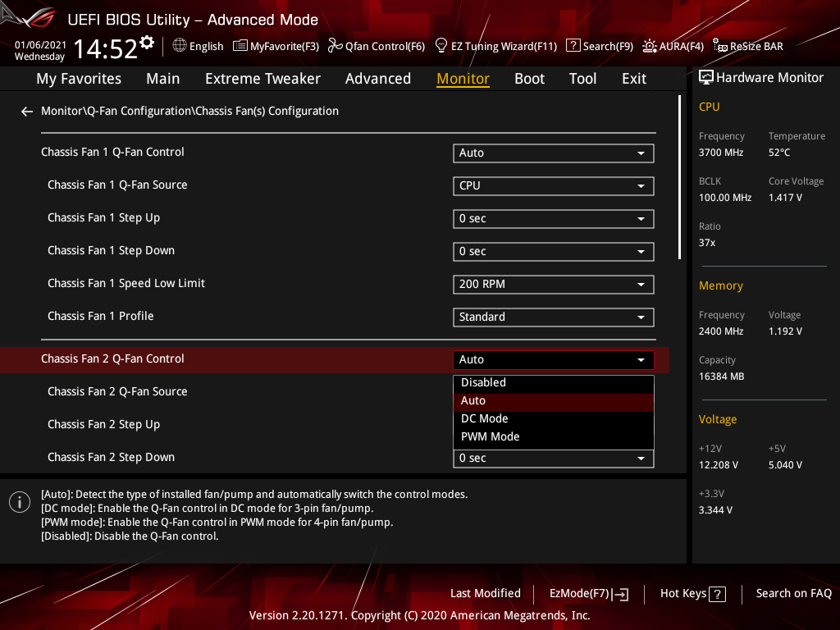Image resolution: width=840 pixels, height=630 pixels.
Task: Click the settings list scrollbar
Action: 679,177
